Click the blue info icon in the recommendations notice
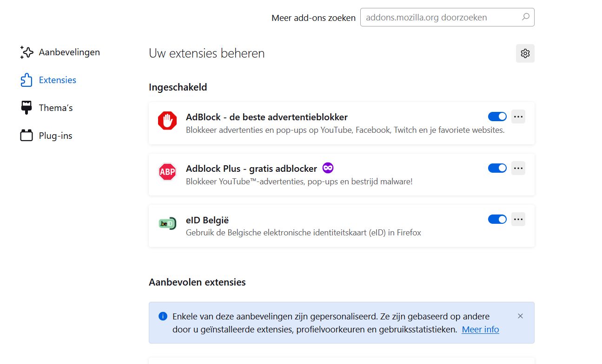Screen dimensions: 602x364 tap(163, 316)
